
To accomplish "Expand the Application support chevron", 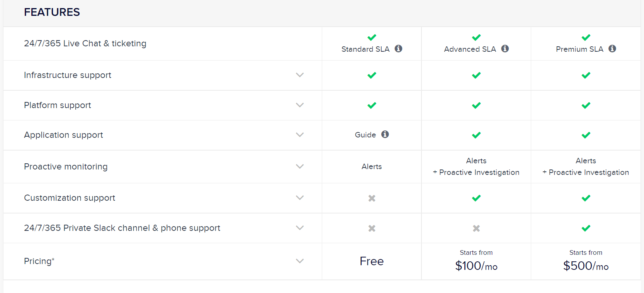I will pyautogui.click(x=300, y=135).
